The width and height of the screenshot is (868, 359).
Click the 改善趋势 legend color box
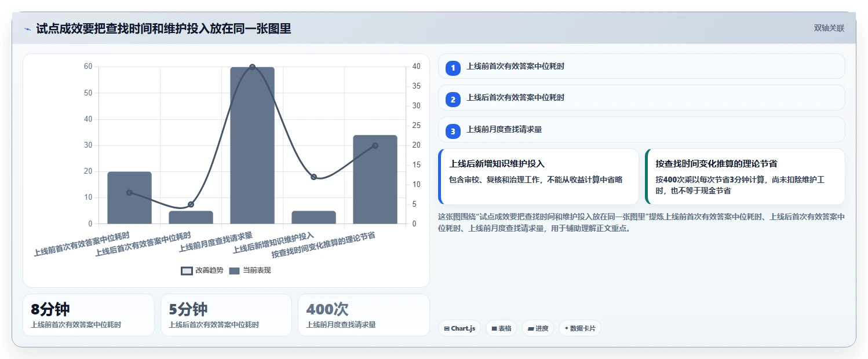coord(187,270)
